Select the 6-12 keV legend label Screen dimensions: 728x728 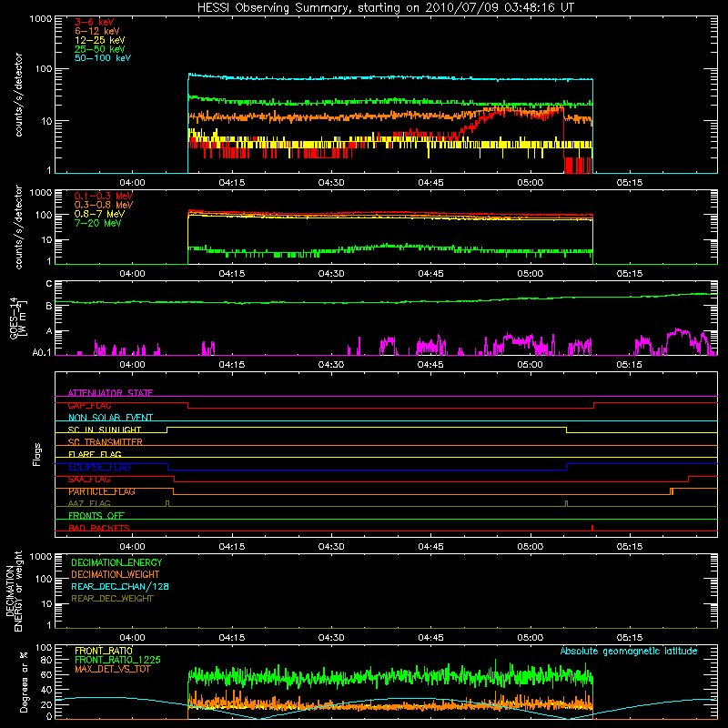click(96, 31)
